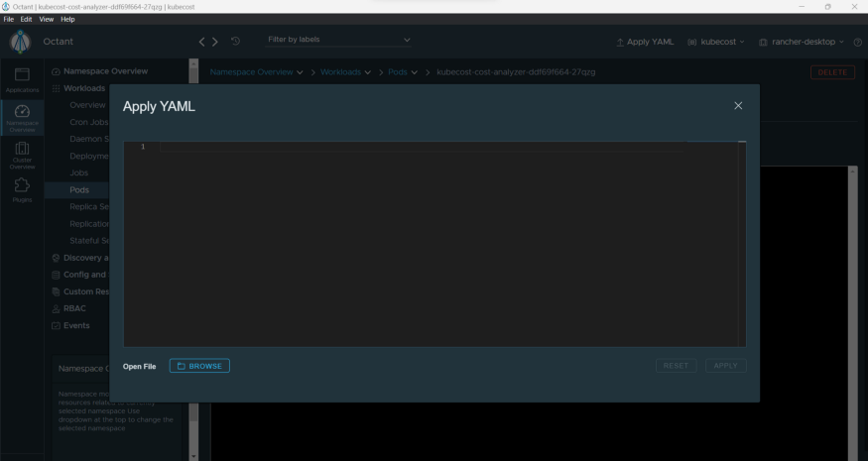Image resolution: width=868 pixels, height=461 pixels.
Task: Open the Plugins puzzle icon
Action: click(x=21, y=188)
